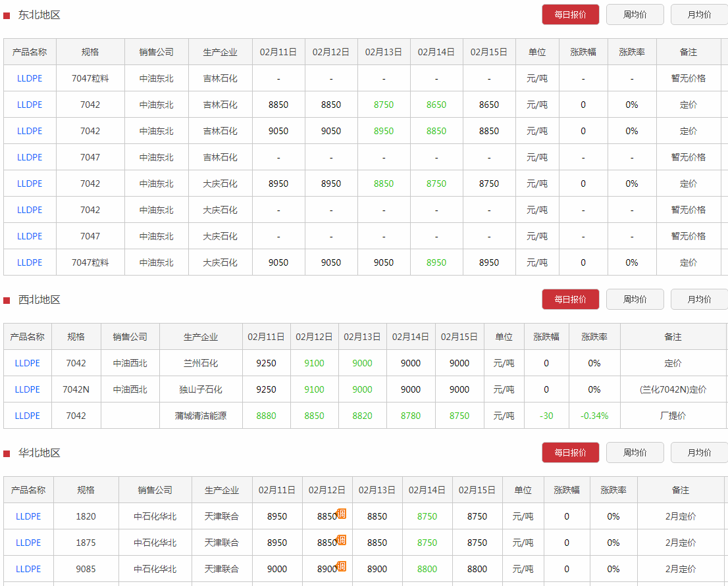Click the 兰州石化 producer cell
This screenshot has width=728, height=586.
tap(201, 363)
